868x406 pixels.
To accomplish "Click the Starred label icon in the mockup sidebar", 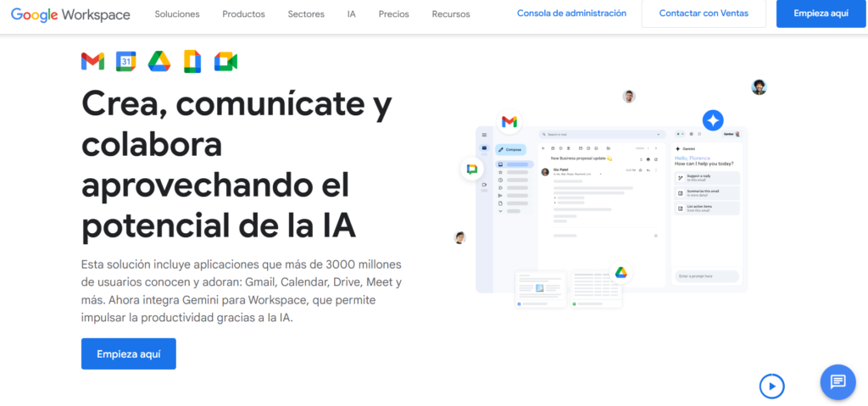I will (x=500, y=172).
